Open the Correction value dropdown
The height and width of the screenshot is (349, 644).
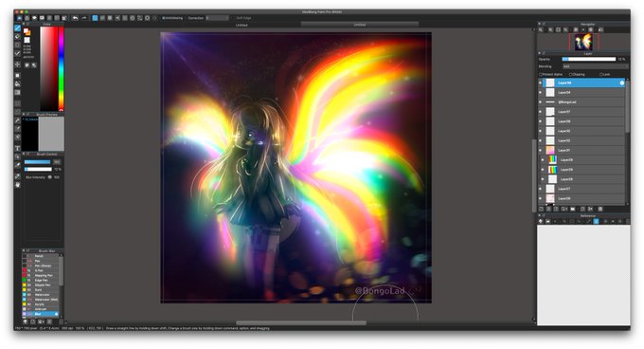pos(217,18)
